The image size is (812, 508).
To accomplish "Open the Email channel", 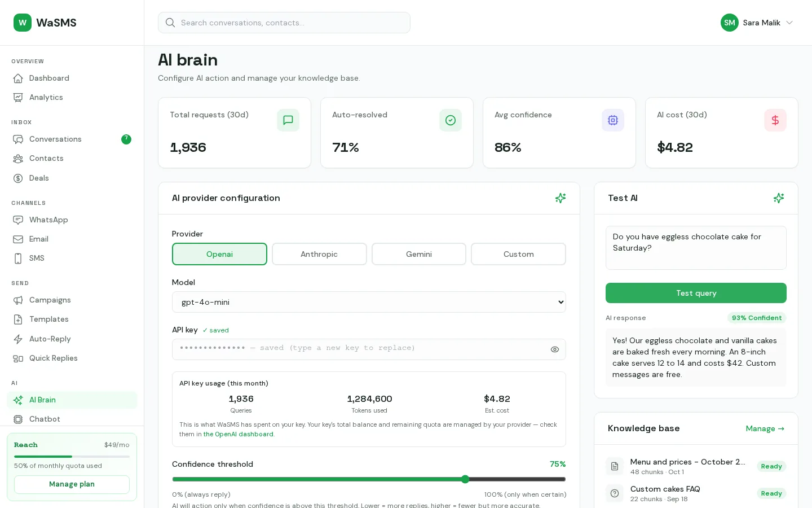I will pos(72,239).
